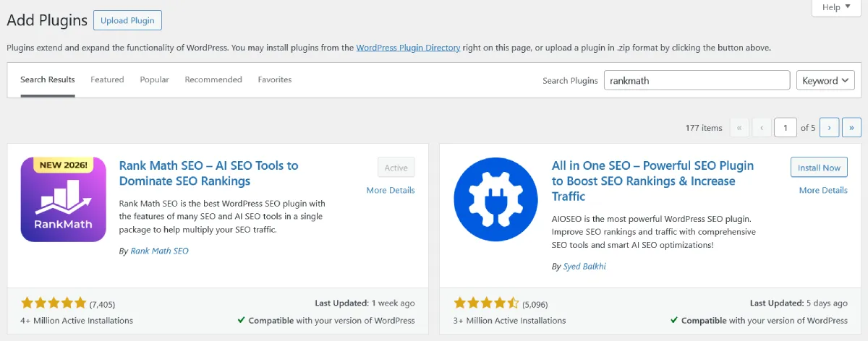Open More Details for Rank Math SEO
Screen dimensions: 868x341
click(391, 190)
